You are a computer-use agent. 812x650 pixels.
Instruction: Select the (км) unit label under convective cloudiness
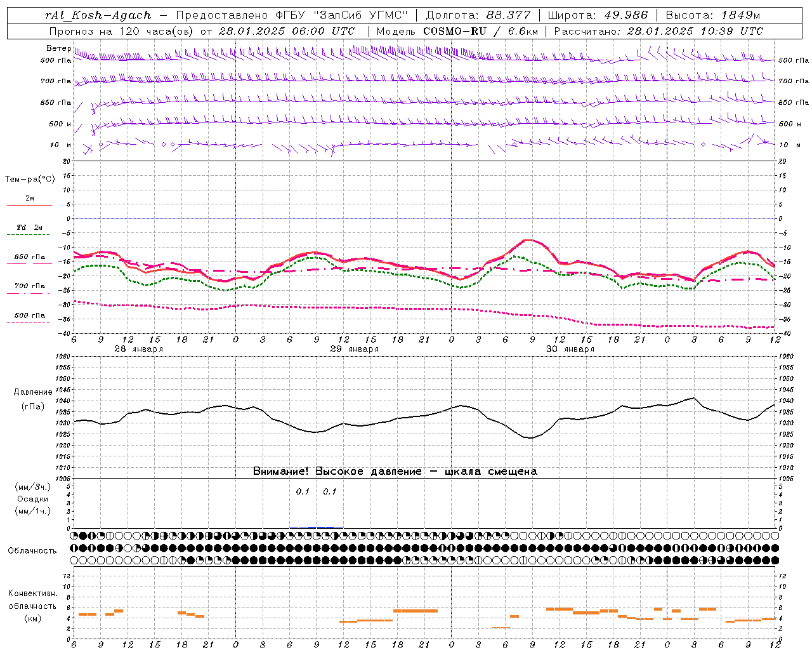[x=33, y=618]
